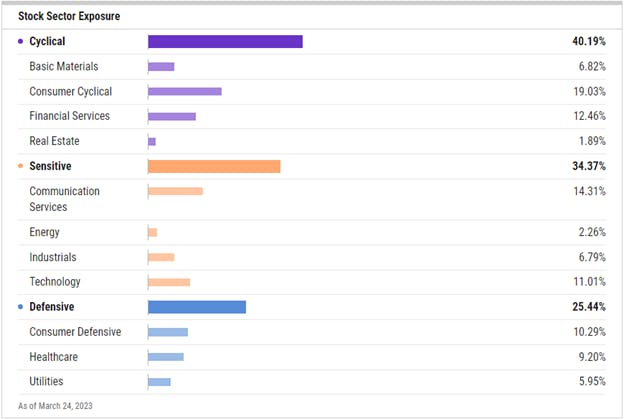The width and height of the screenshot is (624, 419).
Task: Click the purple Cyclical bullet dot
Action: click(x=21, y=42)
